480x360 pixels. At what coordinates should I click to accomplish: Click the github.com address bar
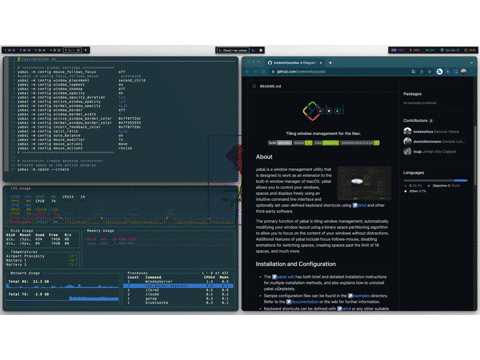tap(339, 71)
